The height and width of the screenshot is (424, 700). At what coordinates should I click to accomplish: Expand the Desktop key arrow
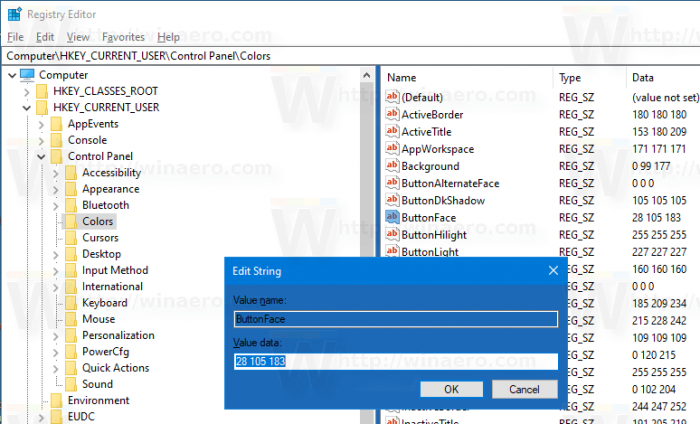coord(55,254)
